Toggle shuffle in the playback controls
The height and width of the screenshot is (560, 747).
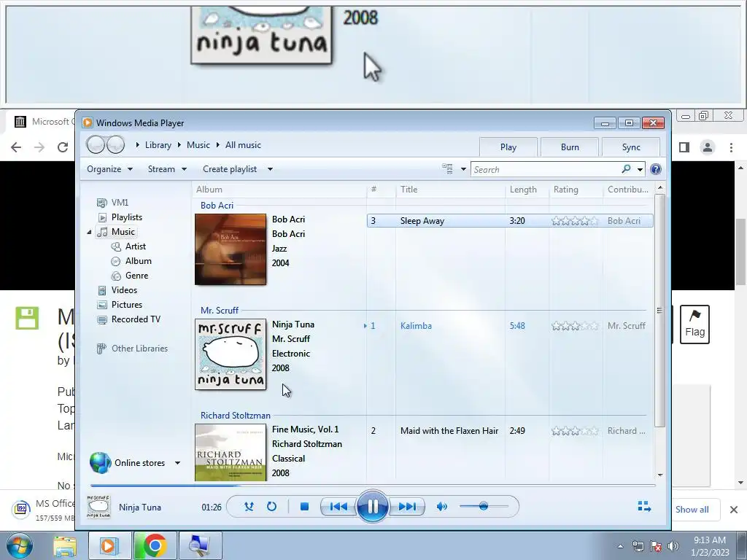tap(249, 507)
